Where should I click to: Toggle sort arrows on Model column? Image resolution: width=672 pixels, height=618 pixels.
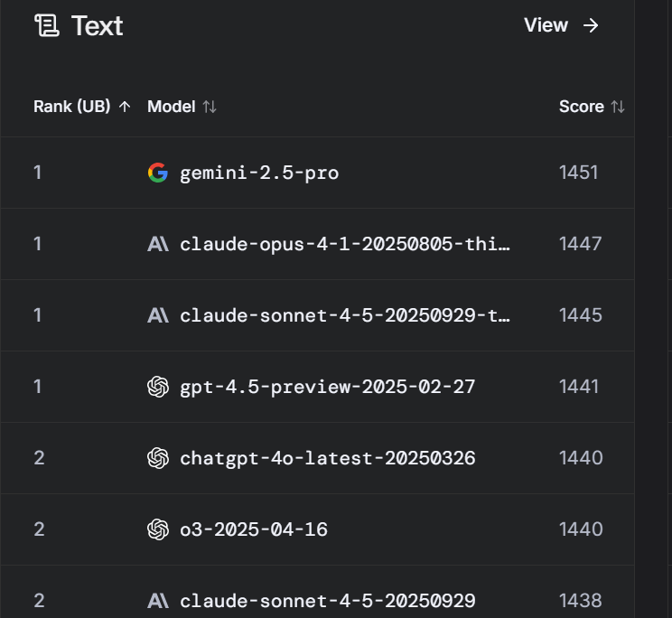pyautogui.click(x=210, y=107)
